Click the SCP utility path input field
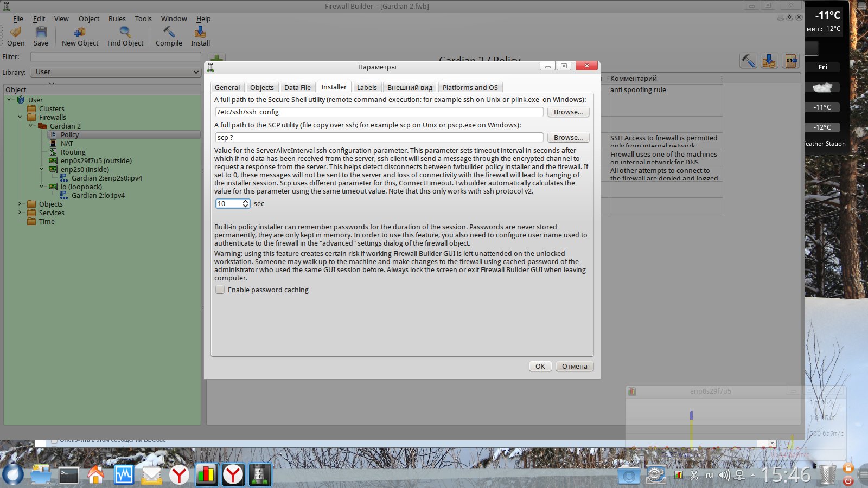Image resolution: width=868 pixels, height=488 pixels. coord(379,138)
